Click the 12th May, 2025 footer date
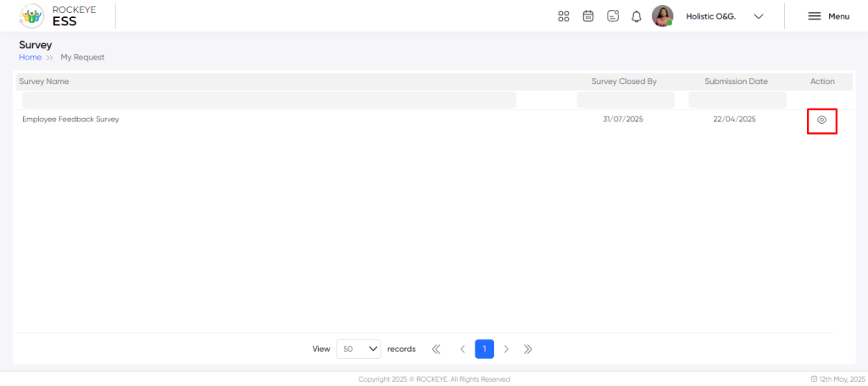The width and height of the screenshot is (868, 386). [x=837, y=379]
